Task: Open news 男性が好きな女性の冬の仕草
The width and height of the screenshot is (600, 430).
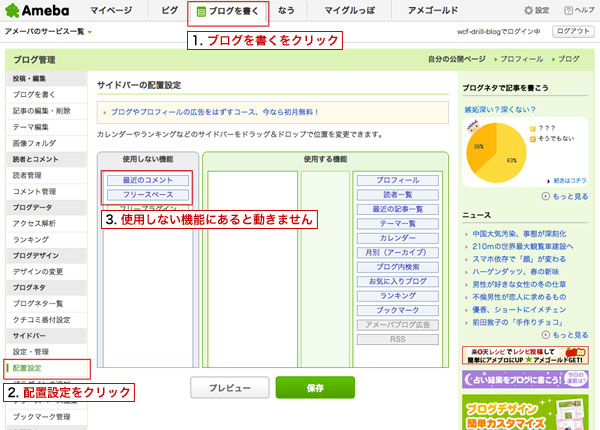Action: (x=519, y=284)
